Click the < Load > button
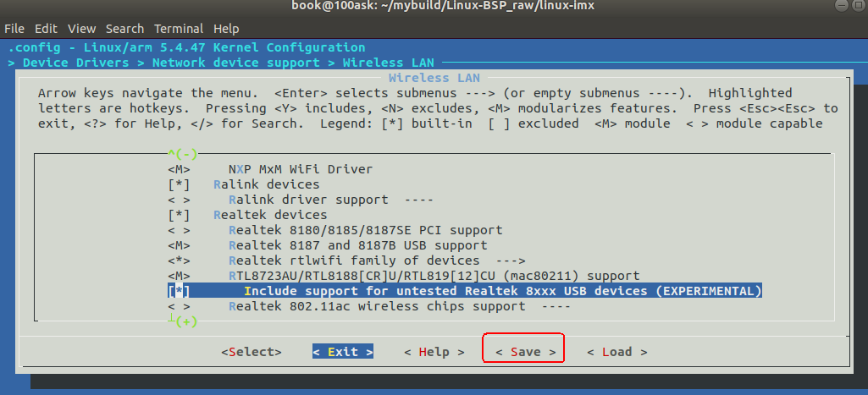Screen dimensions: 868x395 tap(616, 352)
